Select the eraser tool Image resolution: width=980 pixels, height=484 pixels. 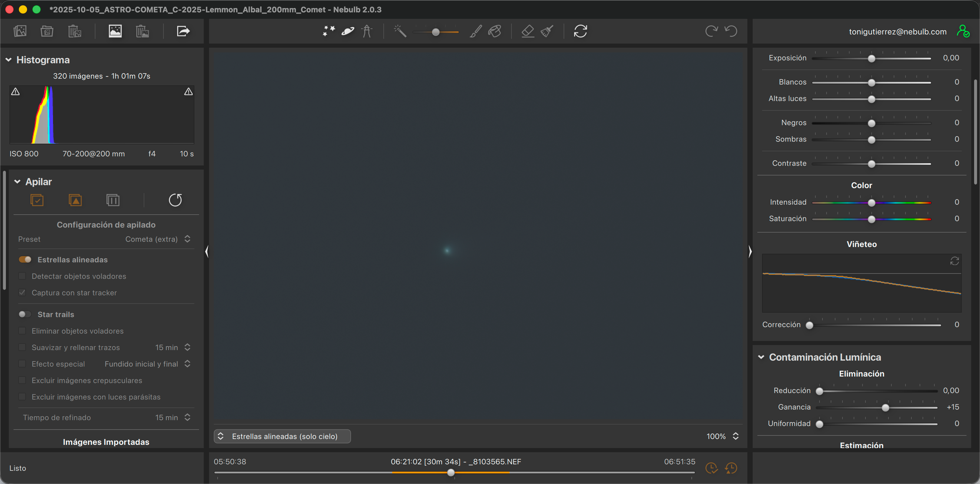(x=528, y=31)
